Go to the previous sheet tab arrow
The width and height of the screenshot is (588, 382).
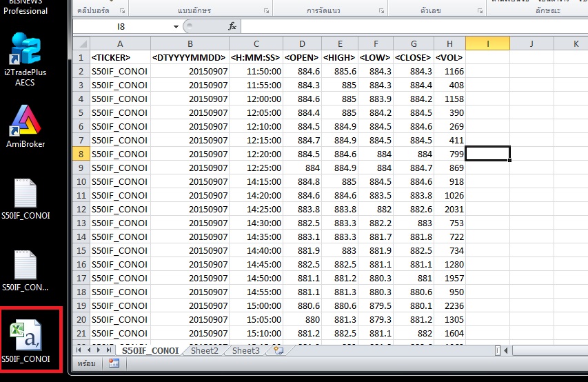tap(89, 350)
